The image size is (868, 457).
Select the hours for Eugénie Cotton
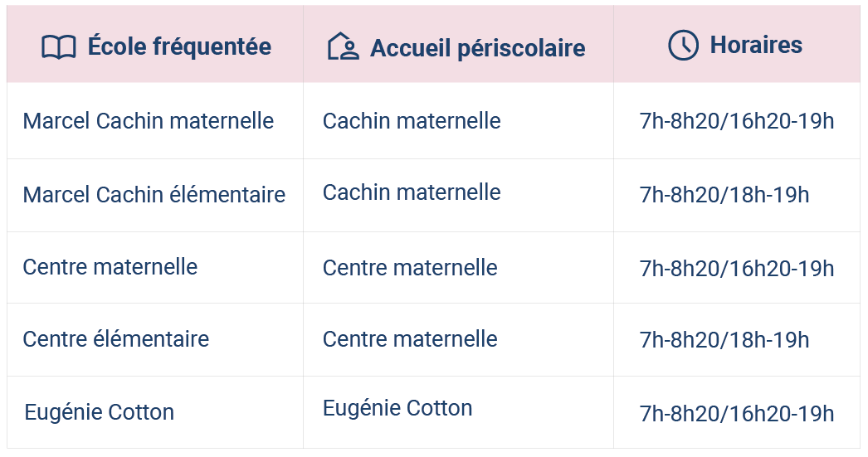pyautogui.click(x=737, y=413)
